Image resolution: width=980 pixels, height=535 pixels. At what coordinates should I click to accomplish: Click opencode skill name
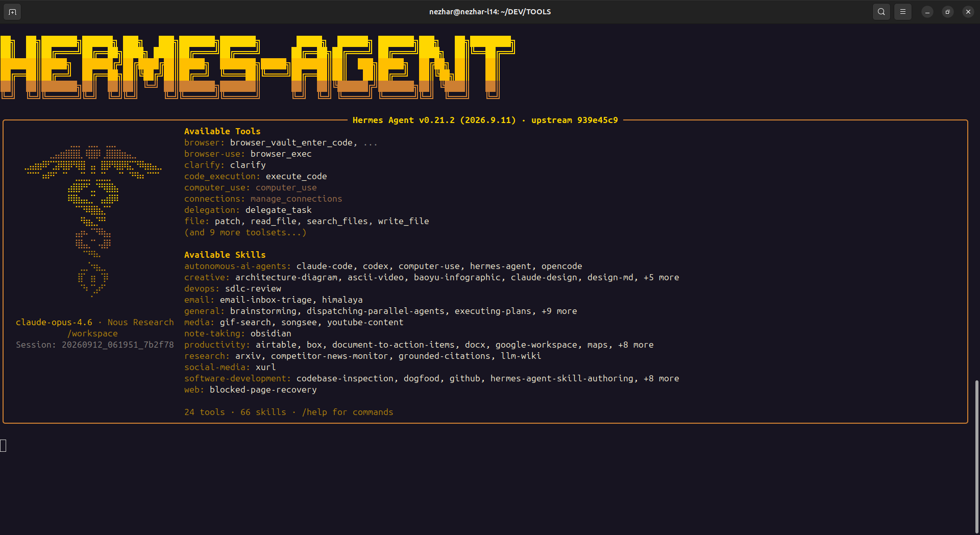click(561, 266)
